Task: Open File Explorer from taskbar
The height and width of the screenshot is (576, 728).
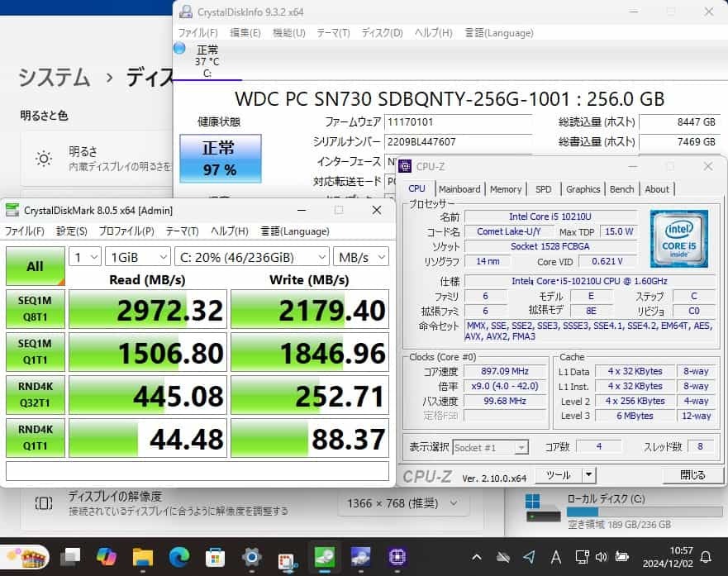Action: 142,556
